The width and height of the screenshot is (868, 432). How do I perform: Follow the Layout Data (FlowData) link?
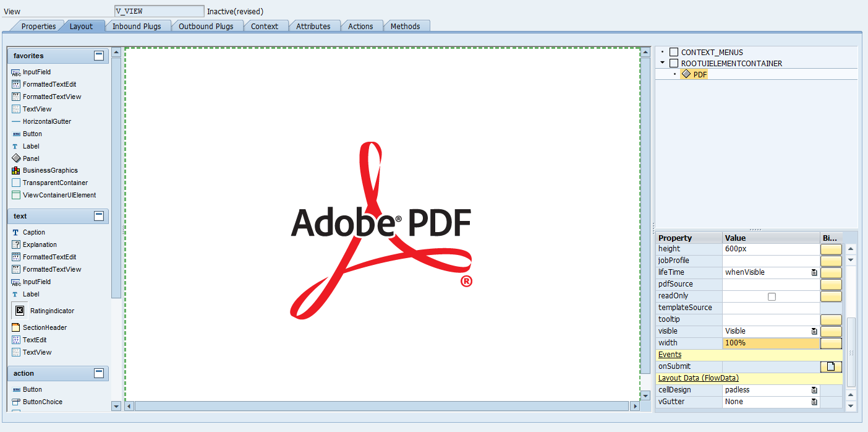(x=697, y=378)
